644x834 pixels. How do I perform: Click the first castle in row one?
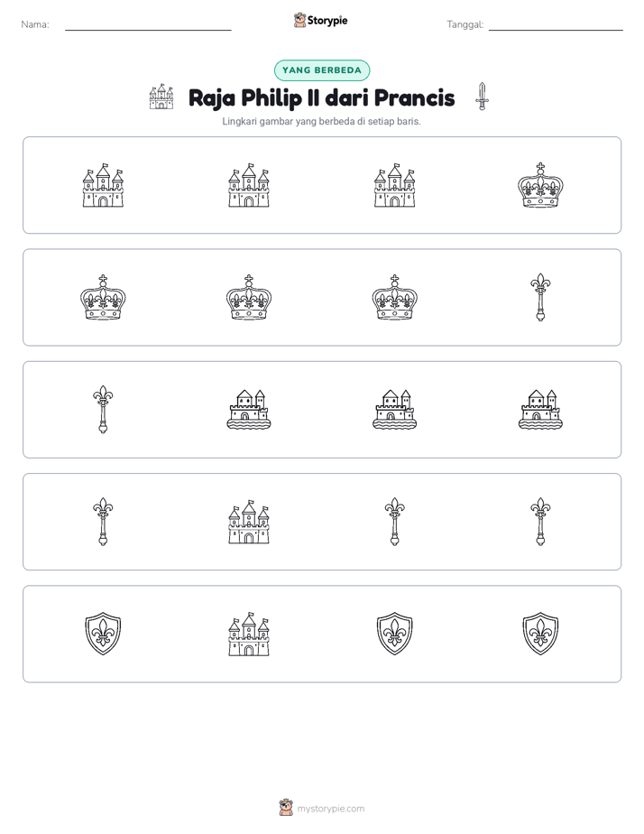[103, 185]
